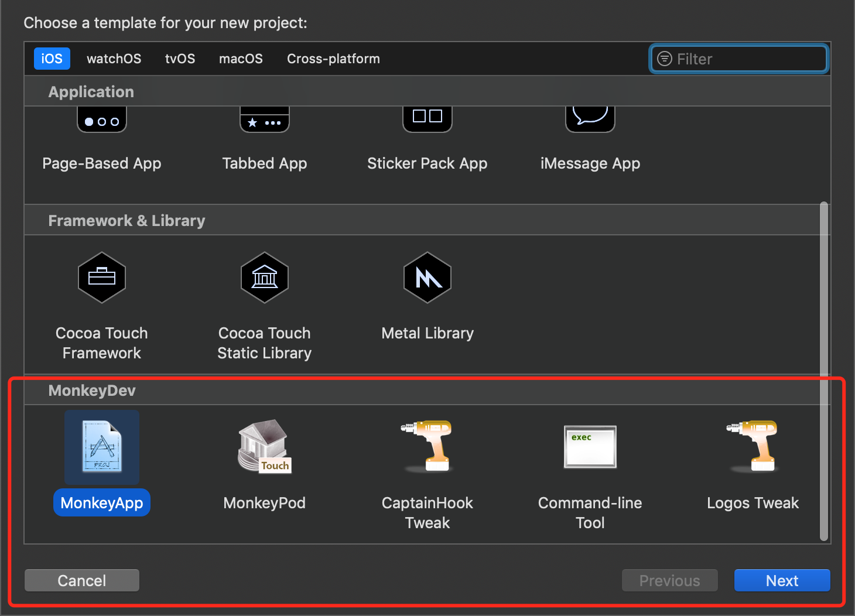
Task: Click the CaptainHook Tweak label
Action: (x=427, y=512)
